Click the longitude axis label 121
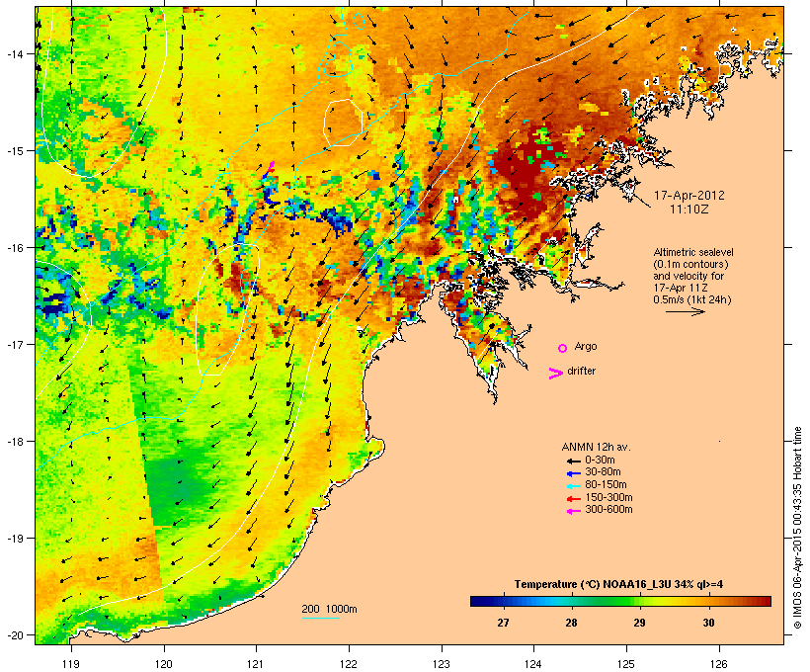Viewport: 810px width, 672px height. click(x=256, y=664)
